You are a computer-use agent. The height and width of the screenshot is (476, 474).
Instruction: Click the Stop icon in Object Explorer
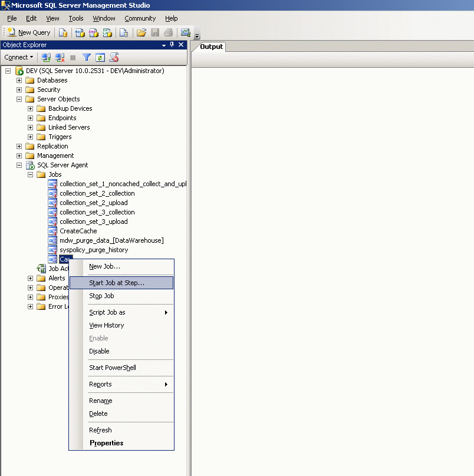click(73, 57)
